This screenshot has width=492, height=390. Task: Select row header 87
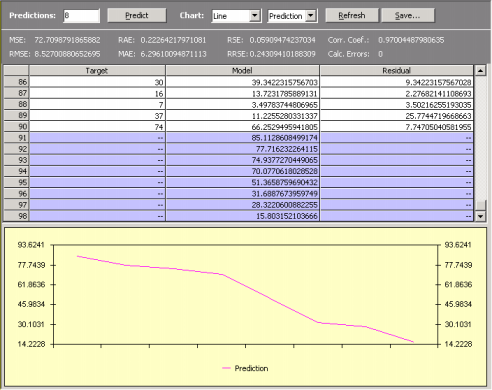(x=16, y=93)
